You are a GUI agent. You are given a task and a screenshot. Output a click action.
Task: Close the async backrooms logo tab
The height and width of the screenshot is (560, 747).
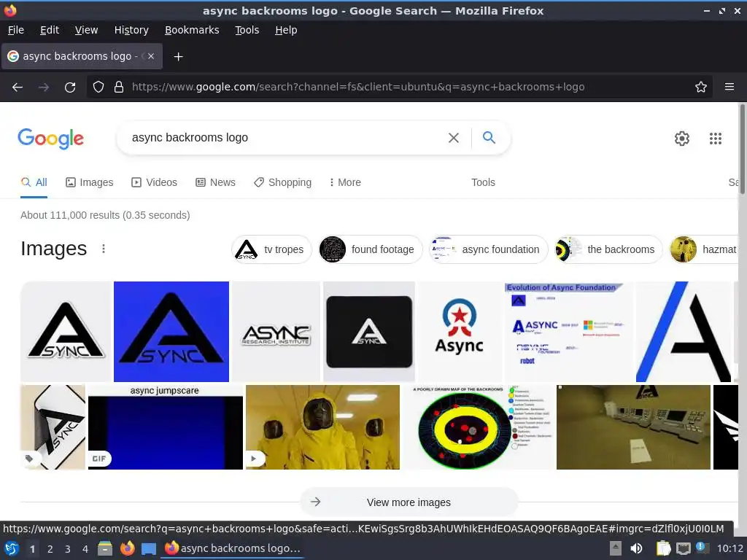151,56
